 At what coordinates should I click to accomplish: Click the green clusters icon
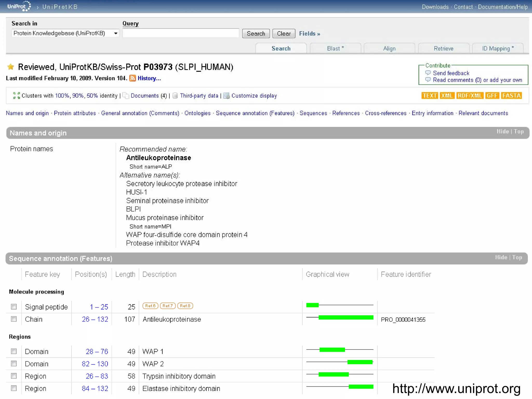click(x=16, y=96)
